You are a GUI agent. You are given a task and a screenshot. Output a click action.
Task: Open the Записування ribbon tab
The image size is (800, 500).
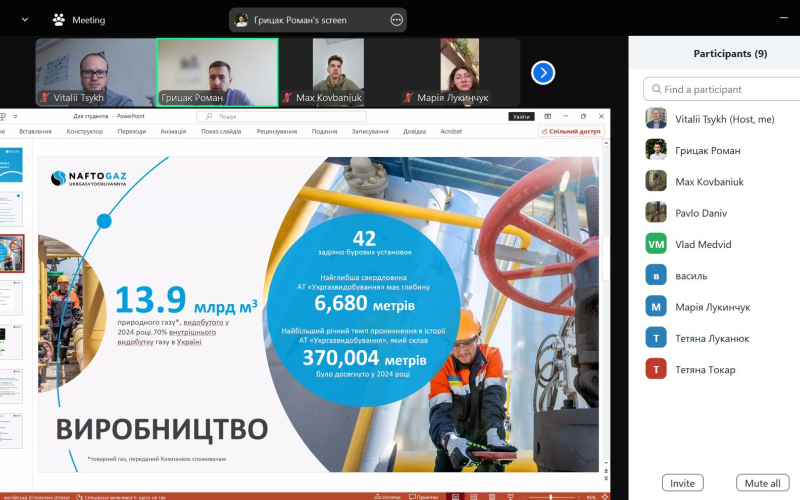coord(370,132)
